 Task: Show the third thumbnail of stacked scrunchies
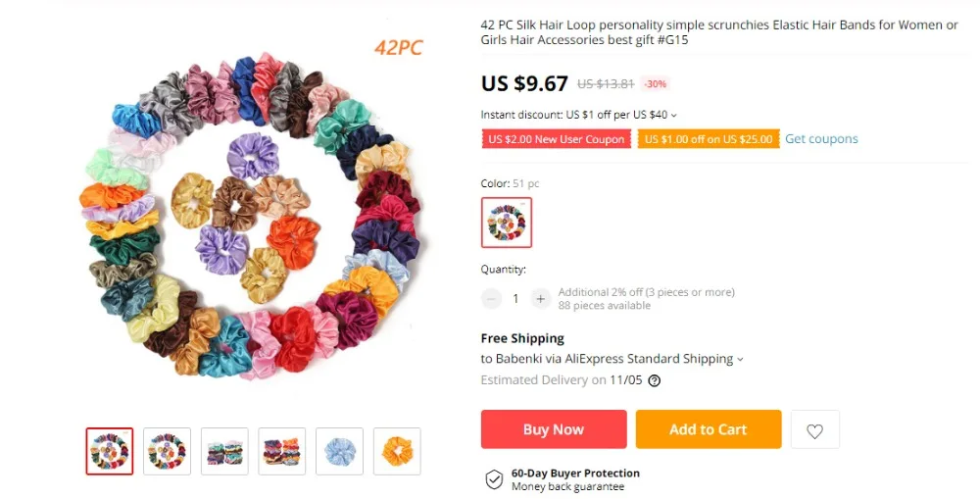click(224, 452)
